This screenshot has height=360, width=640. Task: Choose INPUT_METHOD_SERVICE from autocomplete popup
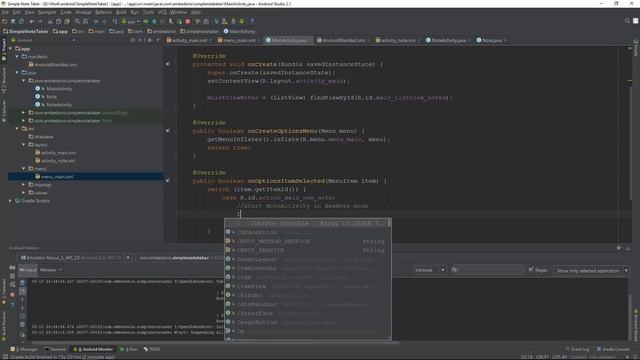308,241
